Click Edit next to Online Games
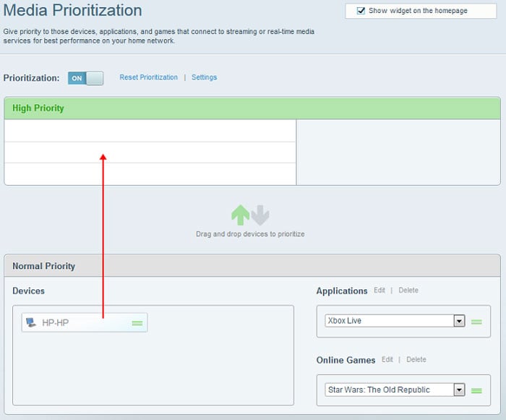The width and height of the screenshot is (506, 420). pos(387,359)
